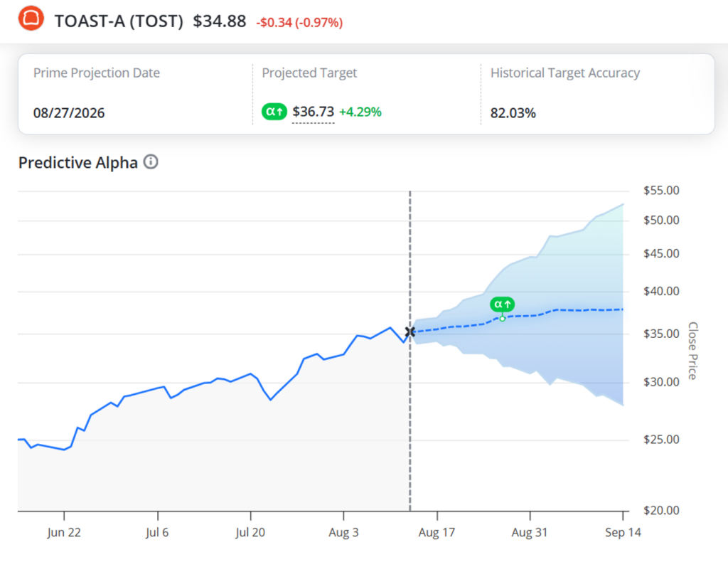
Task: Click the alpha-up badge beside projected target
Action: [274, 112]
